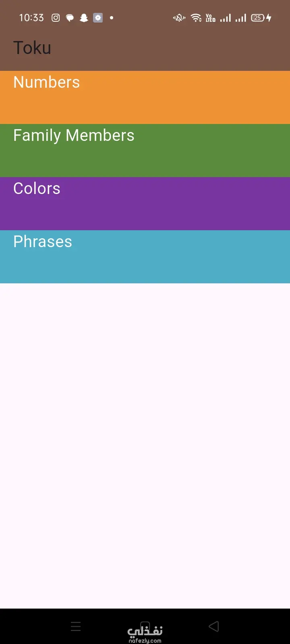This screenshot has height=644, width=290.
Task: Tap the second cellular signal bars
Action: (x=241, y=18)
